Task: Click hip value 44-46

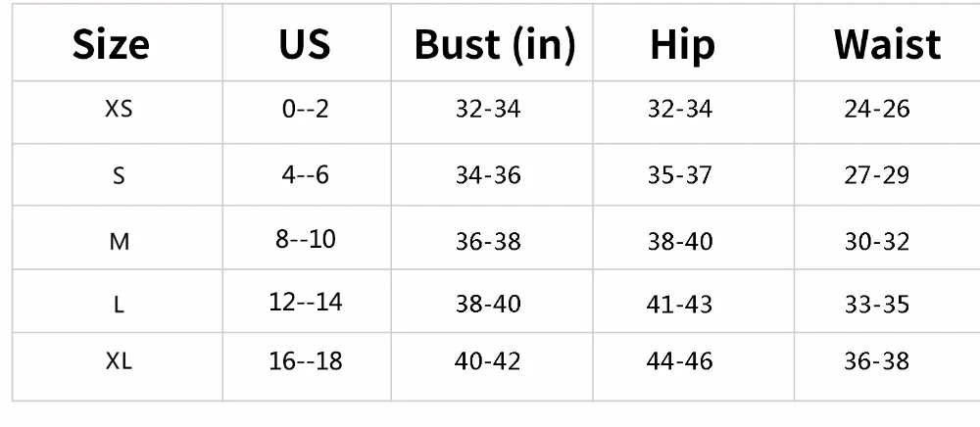Action: (x=679, y=360)
